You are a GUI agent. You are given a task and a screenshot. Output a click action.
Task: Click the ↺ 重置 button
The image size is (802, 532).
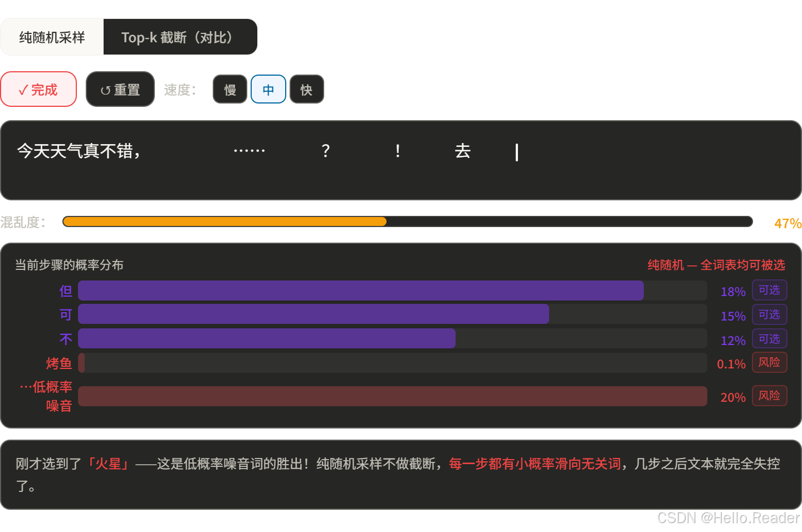click(120, 89)
